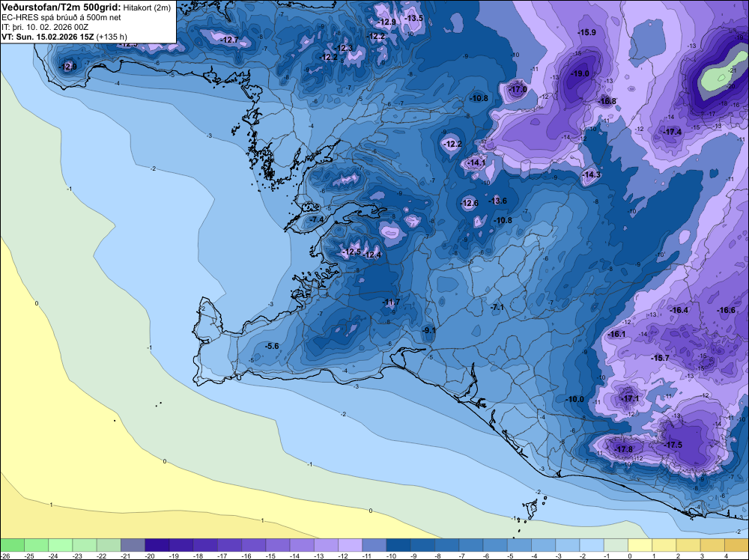The height and width of the screenshot is (560, 749).
Task: Click the -15.9 temperature label
Action: pos(587,32)
